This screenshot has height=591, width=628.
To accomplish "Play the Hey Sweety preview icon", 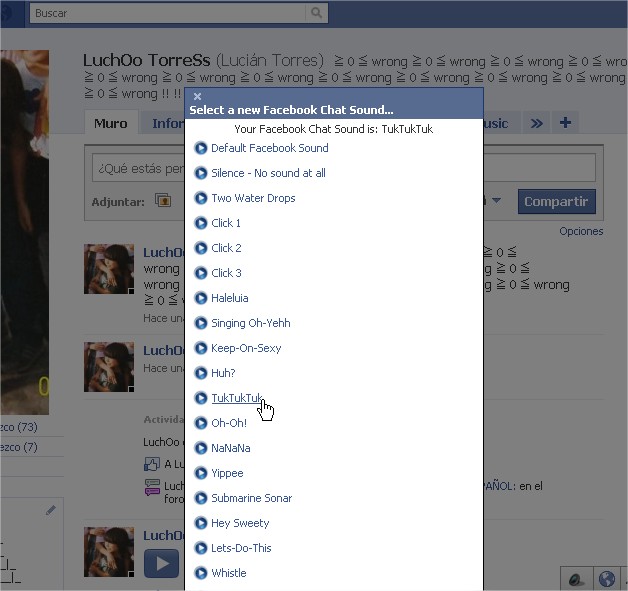I will click(201, 523).
